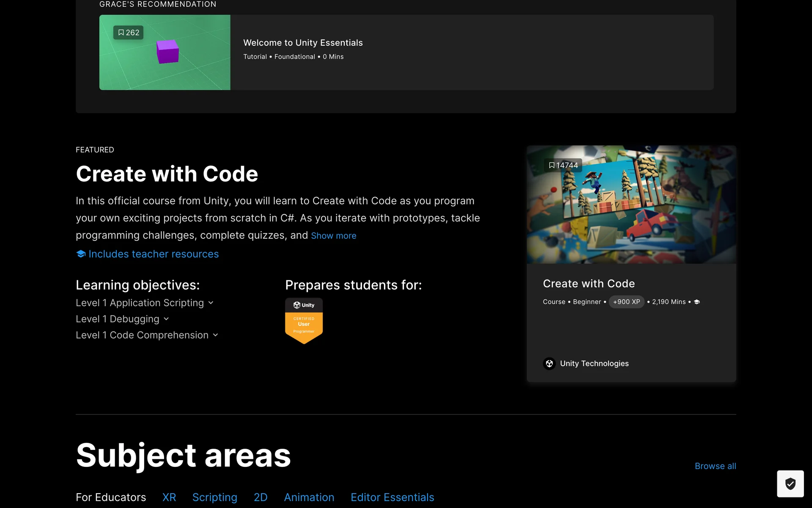
Task: Switch to the Animation subject tab
Action: (309, 497)
